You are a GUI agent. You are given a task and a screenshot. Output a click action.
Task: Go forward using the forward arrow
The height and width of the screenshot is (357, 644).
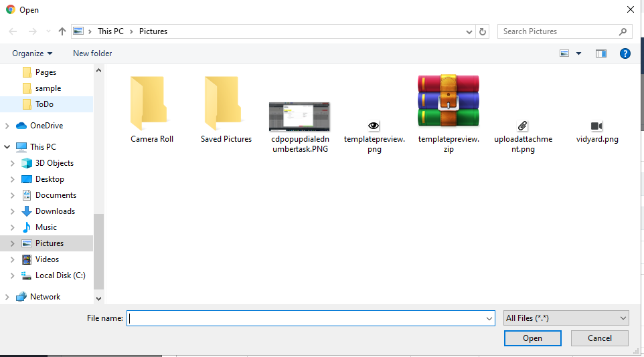[32, 31]
